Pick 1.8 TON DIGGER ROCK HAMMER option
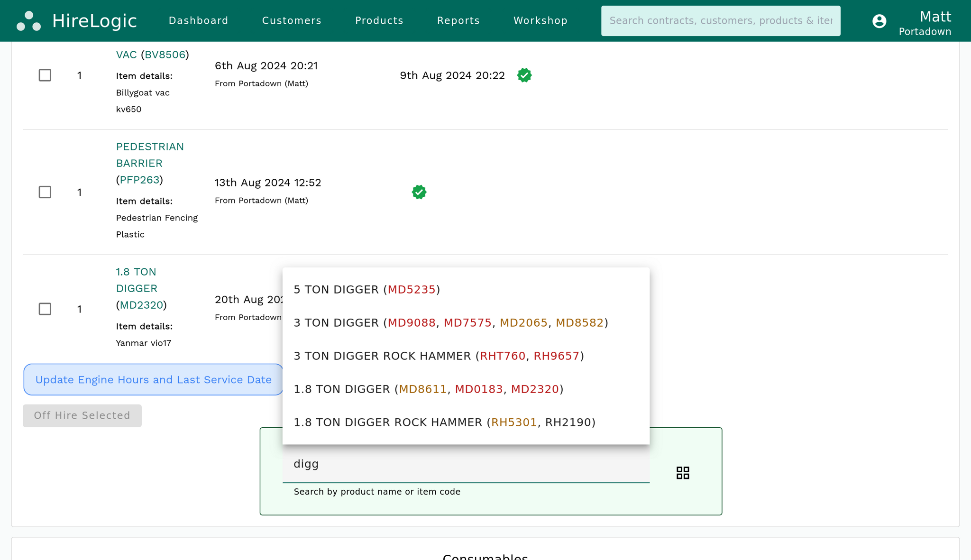Image resolution: width=971 pixels, height=560 pixels. (444, 422)
